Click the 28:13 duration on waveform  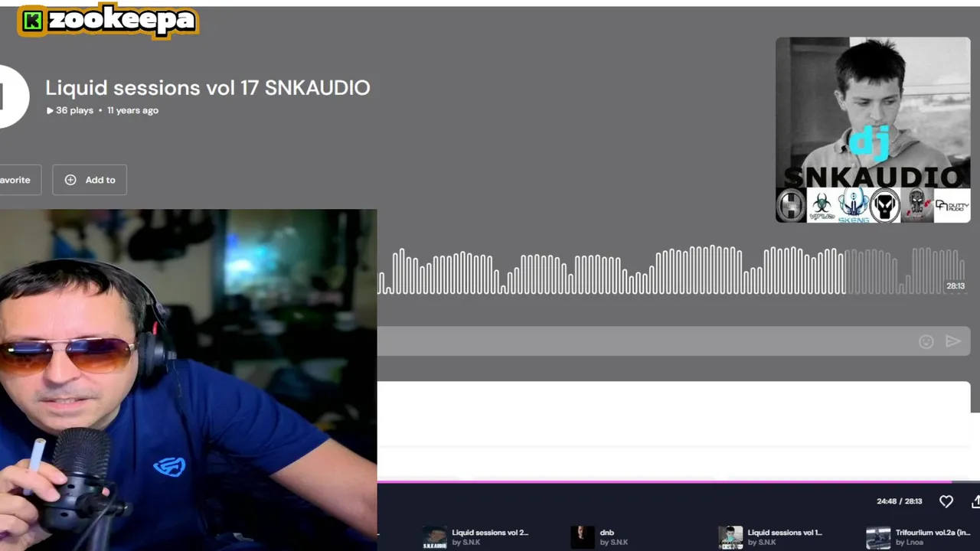coord(955,286)
